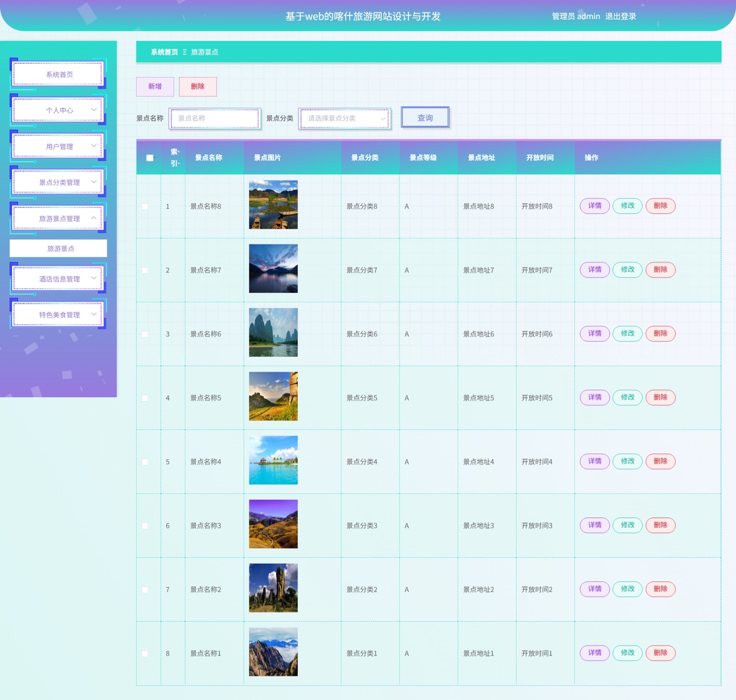Click 删除 for 景点名称8
736x700 pixels.
click(x=660, y=206)
